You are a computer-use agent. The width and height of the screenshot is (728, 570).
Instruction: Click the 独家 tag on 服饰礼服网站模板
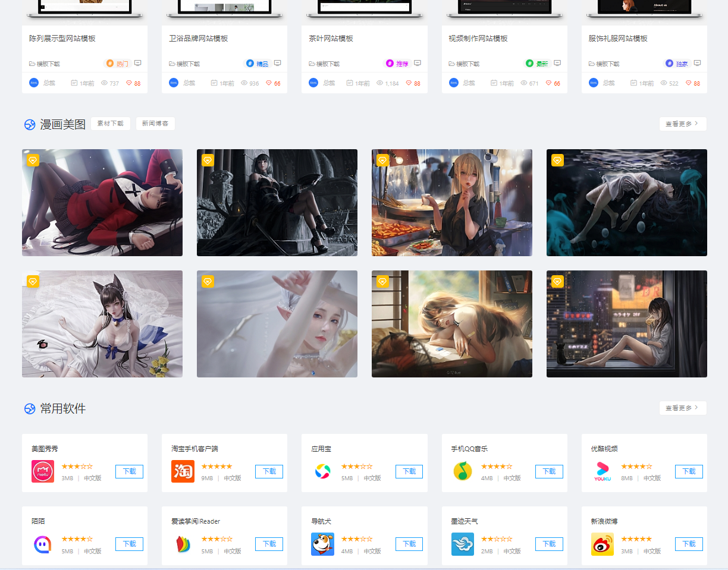coord(677,64)
